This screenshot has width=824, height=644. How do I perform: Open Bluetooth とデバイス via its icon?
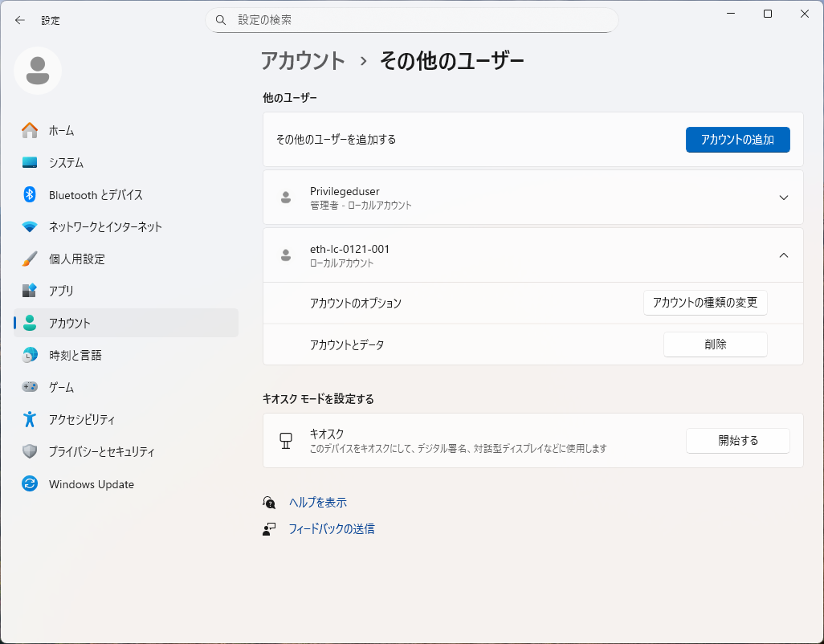point(30,194)
